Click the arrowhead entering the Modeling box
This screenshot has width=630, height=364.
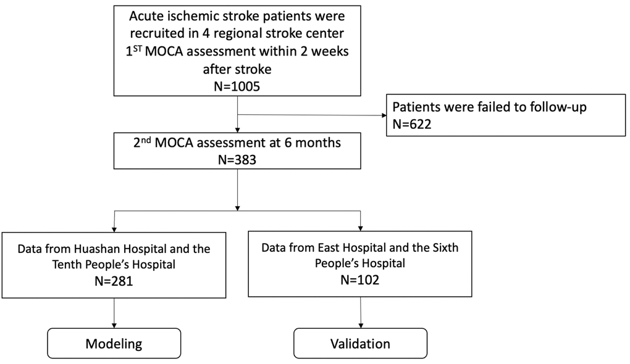click(115, 325)
